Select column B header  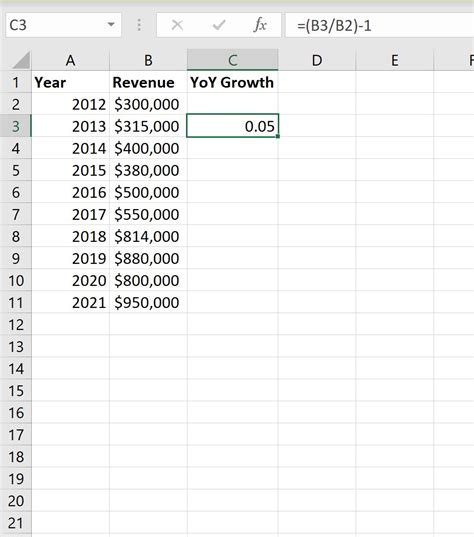[148, 60]
